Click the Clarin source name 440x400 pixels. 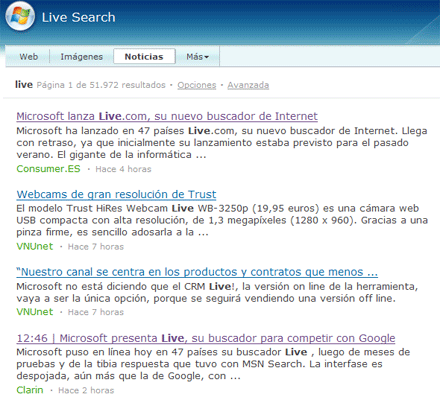[x=30, y=390]
